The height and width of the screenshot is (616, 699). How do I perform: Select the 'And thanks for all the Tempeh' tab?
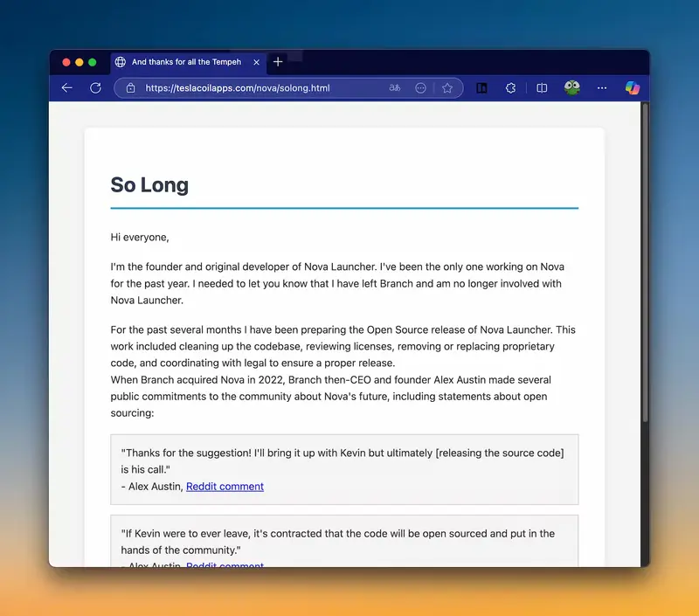tap(188, 62)
